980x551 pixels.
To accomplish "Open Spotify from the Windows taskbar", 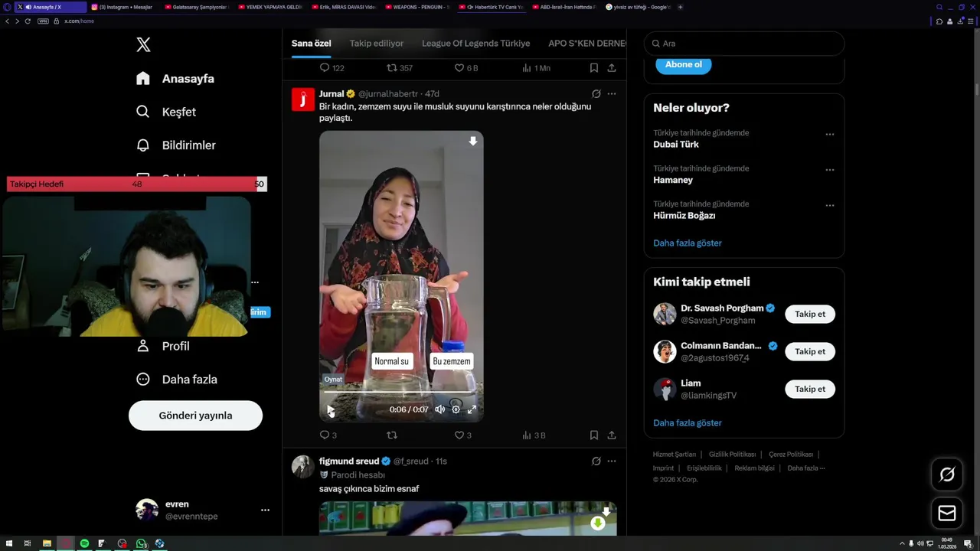I will [84, 543].
